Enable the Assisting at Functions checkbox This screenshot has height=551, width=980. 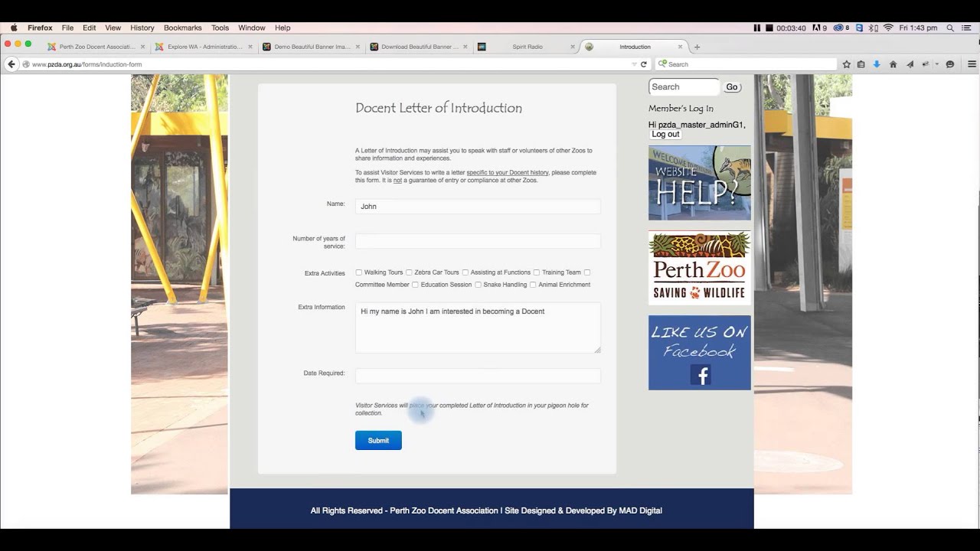tap(465, 272)
